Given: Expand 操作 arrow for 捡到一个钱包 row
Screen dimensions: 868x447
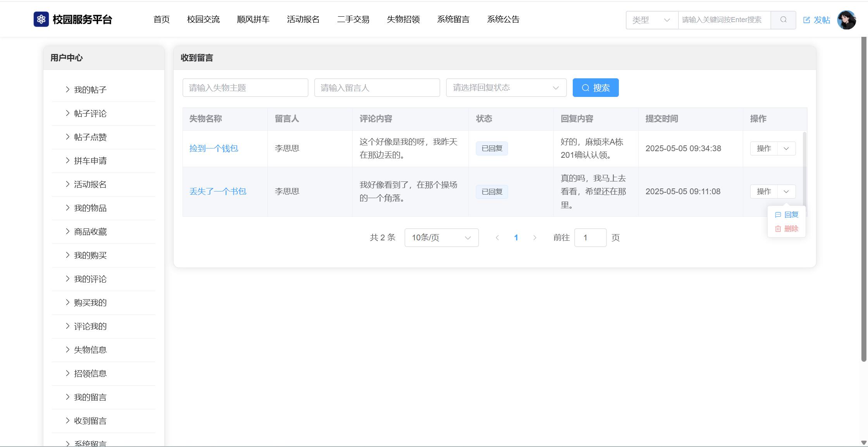Looking at the screenshot, I should click(x=786, y=148).
